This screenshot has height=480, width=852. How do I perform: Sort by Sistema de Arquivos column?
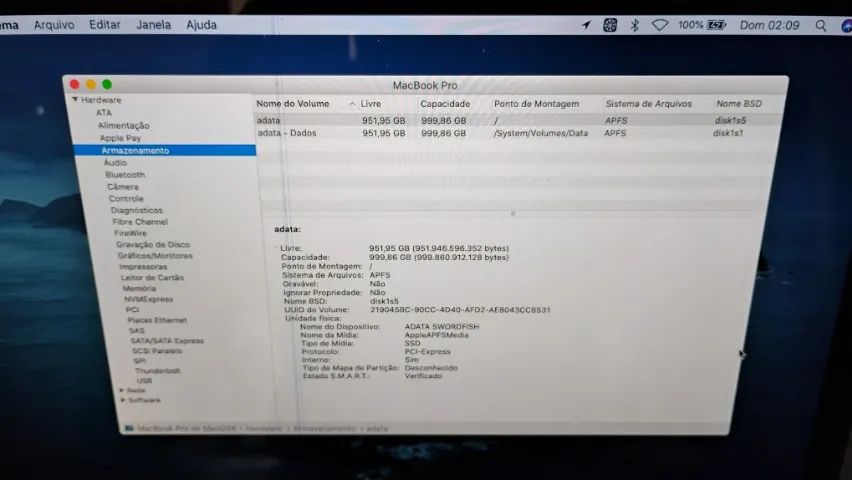(649, 103)
